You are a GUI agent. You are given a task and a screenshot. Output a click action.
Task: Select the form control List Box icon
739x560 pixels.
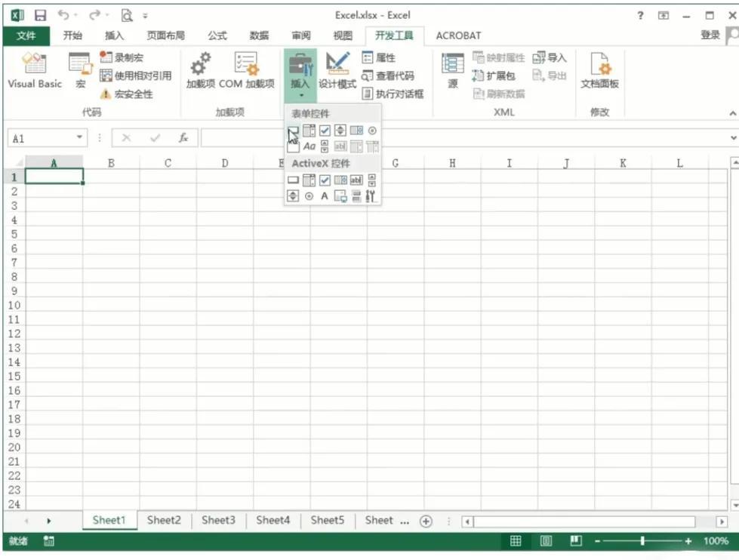click(x=356, y=130)
